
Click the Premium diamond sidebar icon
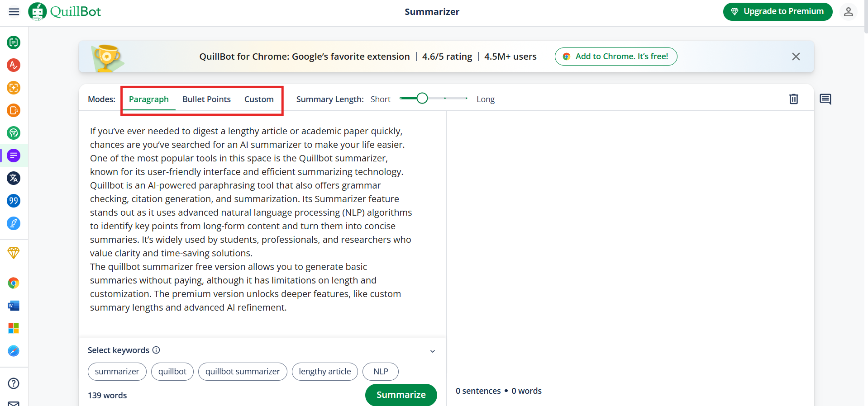14,253
